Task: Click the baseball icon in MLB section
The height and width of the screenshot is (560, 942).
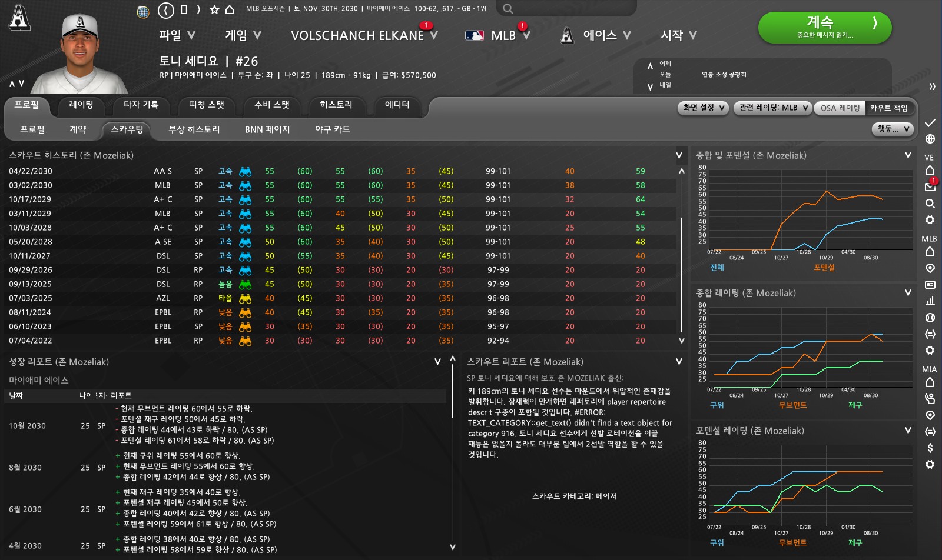Action: 930,318
